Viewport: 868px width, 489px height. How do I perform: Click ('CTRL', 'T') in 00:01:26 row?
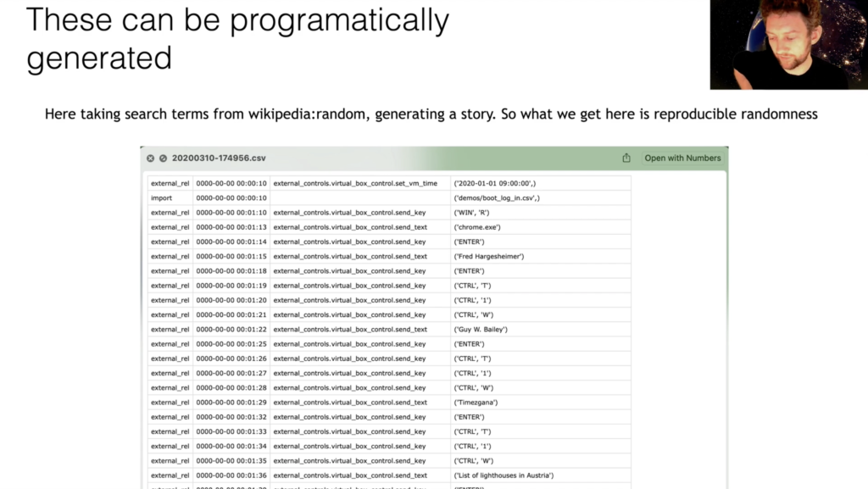[x=472, y=359]
